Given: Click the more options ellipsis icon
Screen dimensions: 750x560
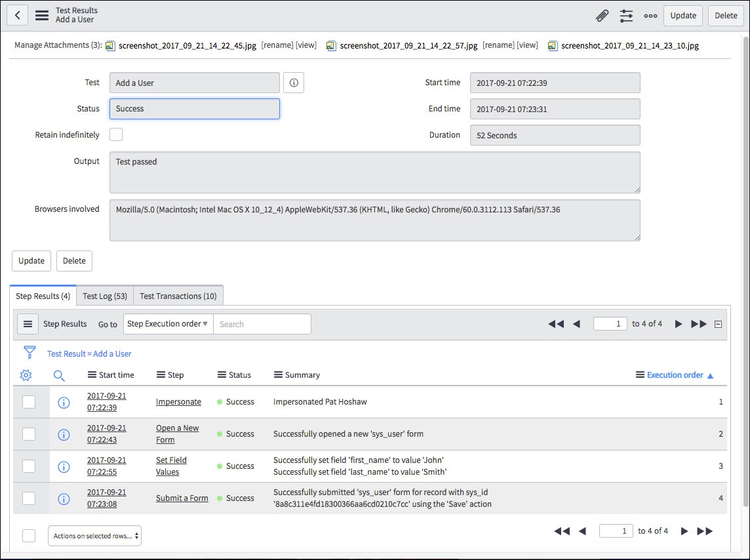Looking at the screenshot, I should pos(650,15).
